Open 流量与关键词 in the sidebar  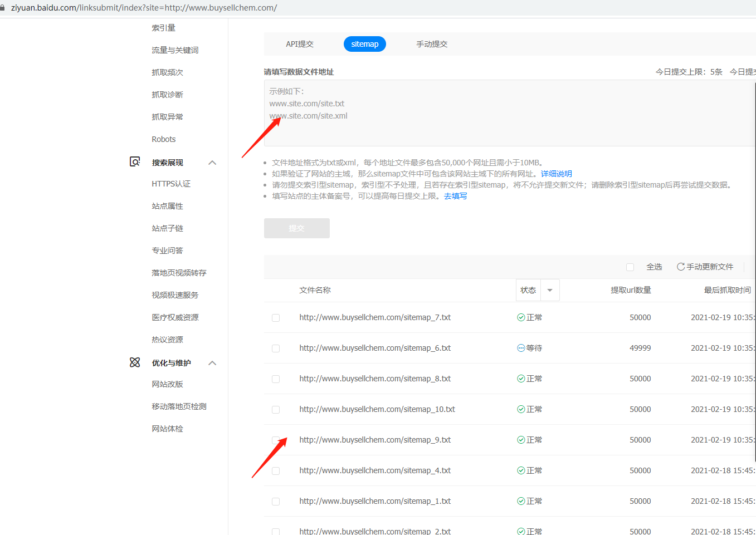click(x=175, y=50)
